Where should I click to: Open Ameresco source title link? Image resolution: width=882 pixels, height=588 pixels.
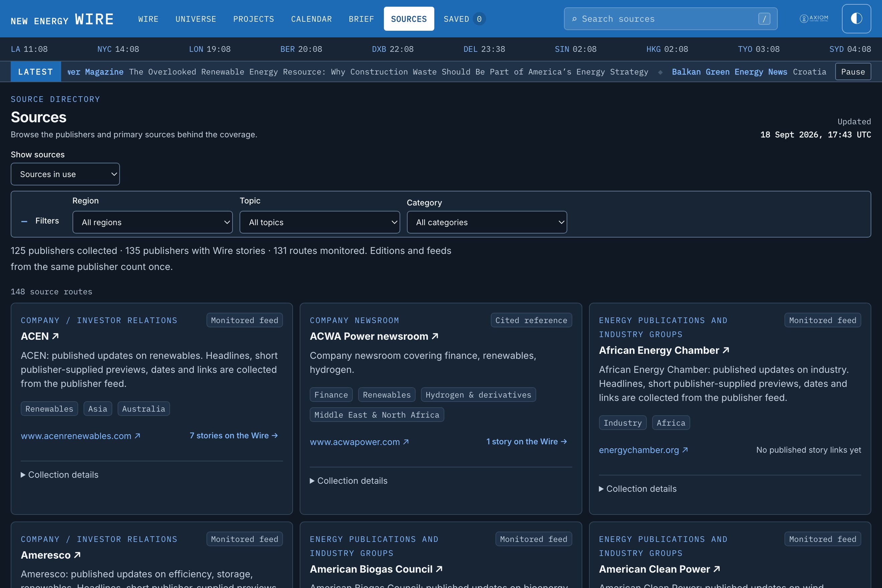click(x=51, y=555)
